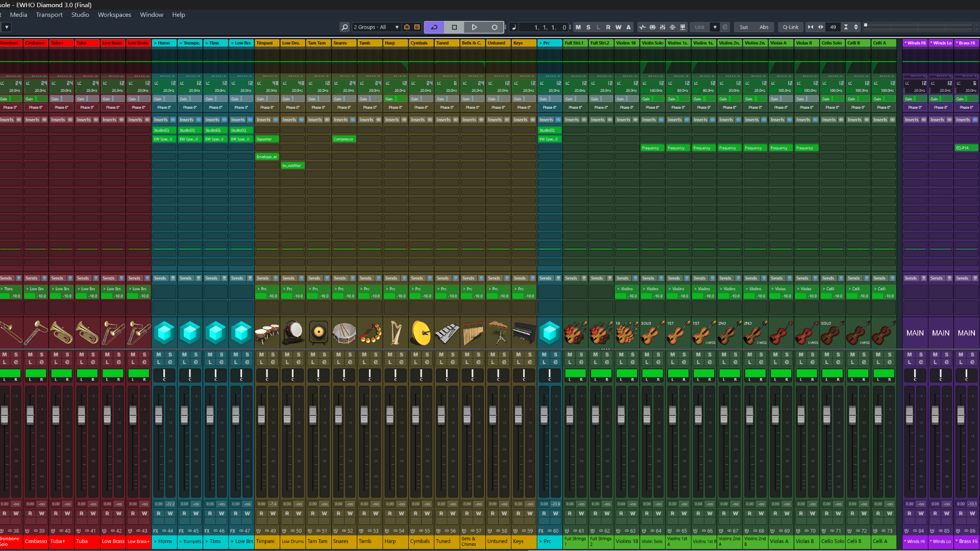This screenshot has height=551, width=980.
Task: Open the Help menu
Action: pos(179,15)
